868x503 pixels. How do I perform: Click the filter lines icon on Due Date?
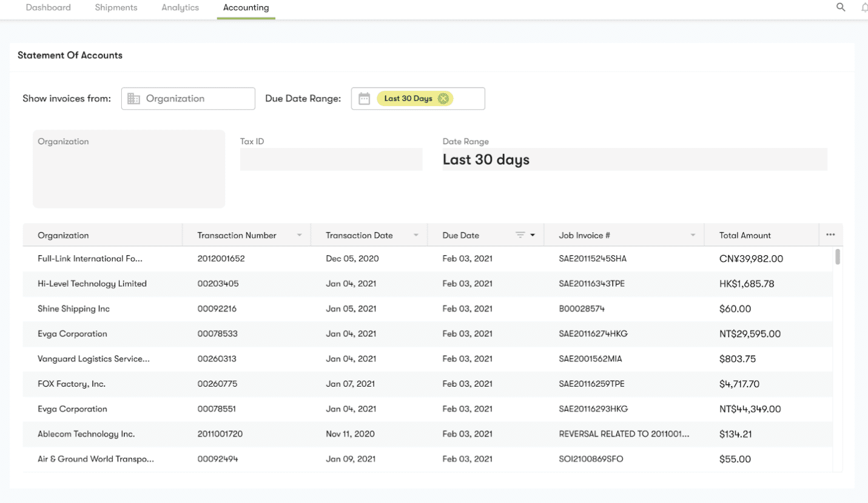tap(520, 235)
